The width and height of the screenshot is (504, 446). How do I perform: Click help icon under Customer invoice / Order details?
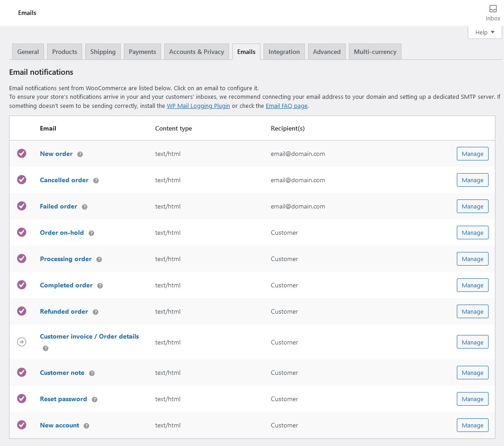[x=46, y=349]
